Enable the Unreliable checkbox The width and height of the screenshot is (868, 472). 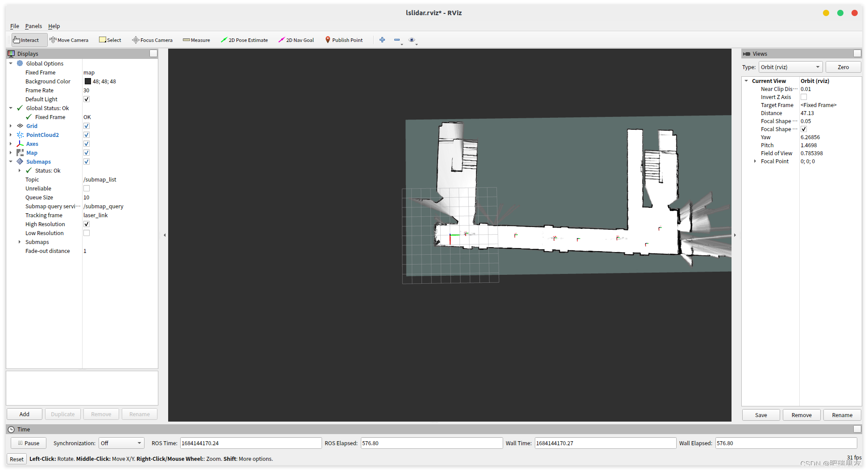point(87,188)
